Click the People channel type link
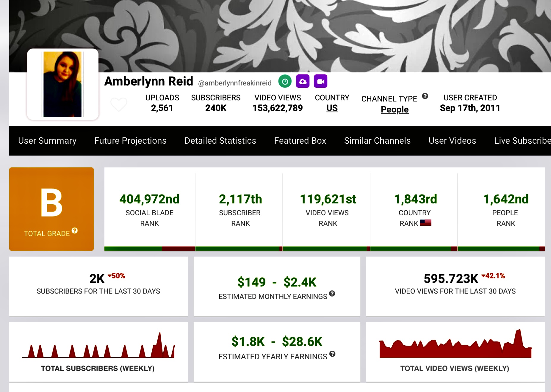The image size is (551, 392). [x=395, y=109]
